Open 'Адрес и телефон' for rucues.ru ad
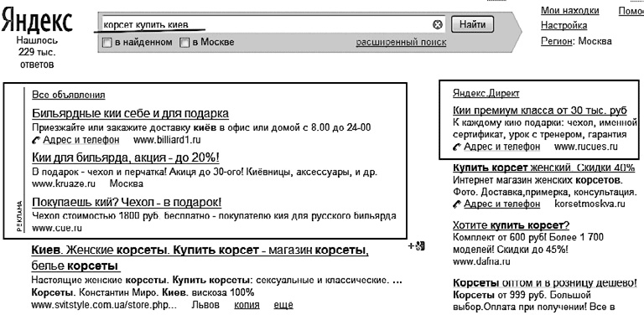This screenshot has height=315, width=644. [502, 147]
